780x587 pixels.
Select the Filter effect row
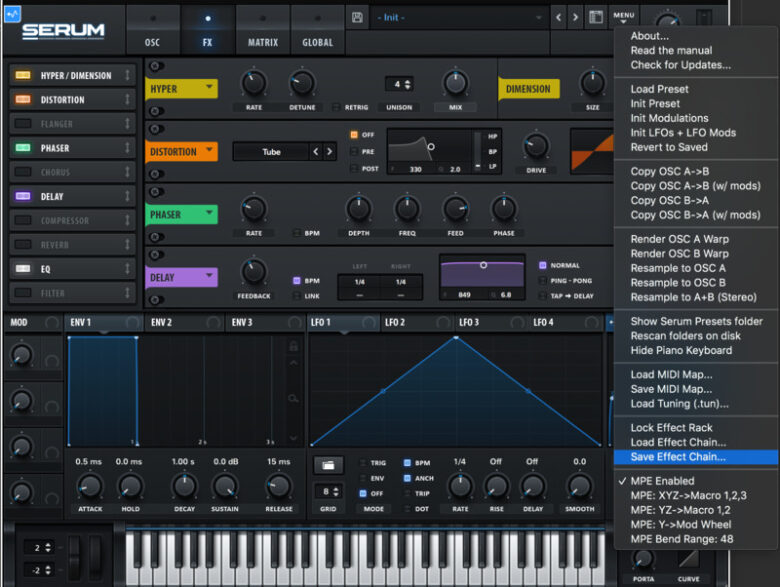pyautogui.click(x=72, y=293)
